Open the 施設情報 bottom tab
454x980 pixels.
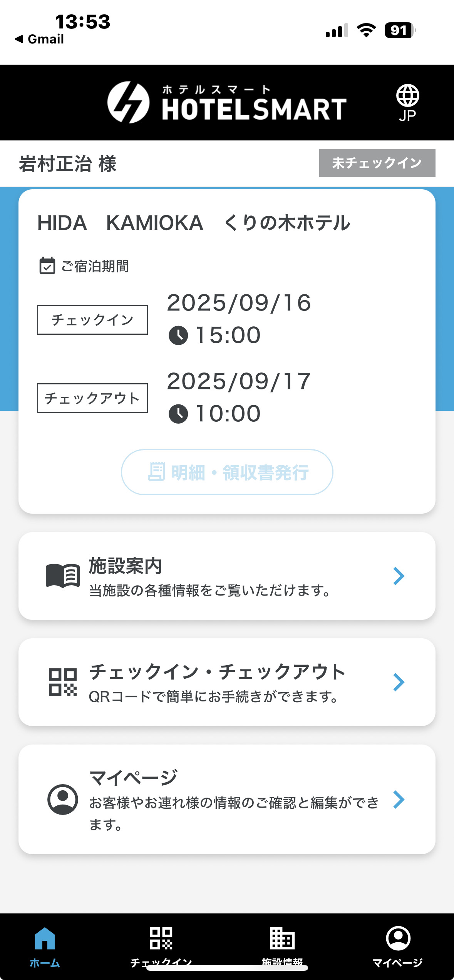pyautogui.click(x=282, y=946)
